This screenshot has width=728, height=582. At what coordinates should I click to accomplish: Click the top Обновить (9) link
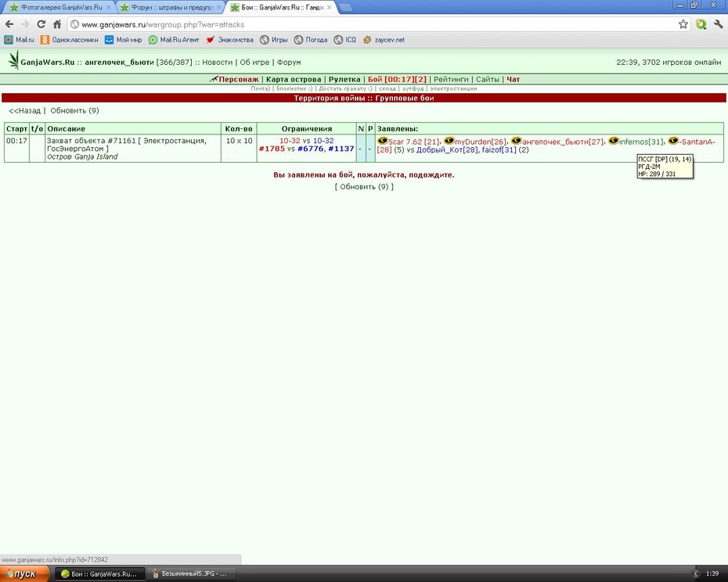pos(74,110)
